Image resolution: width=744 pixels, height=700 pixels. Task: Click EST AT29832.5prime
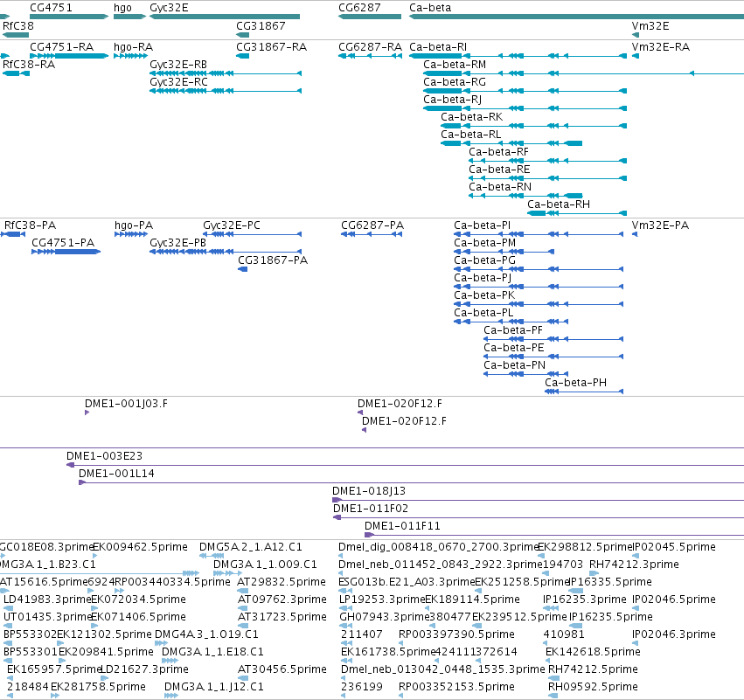[x=282, y=582]
